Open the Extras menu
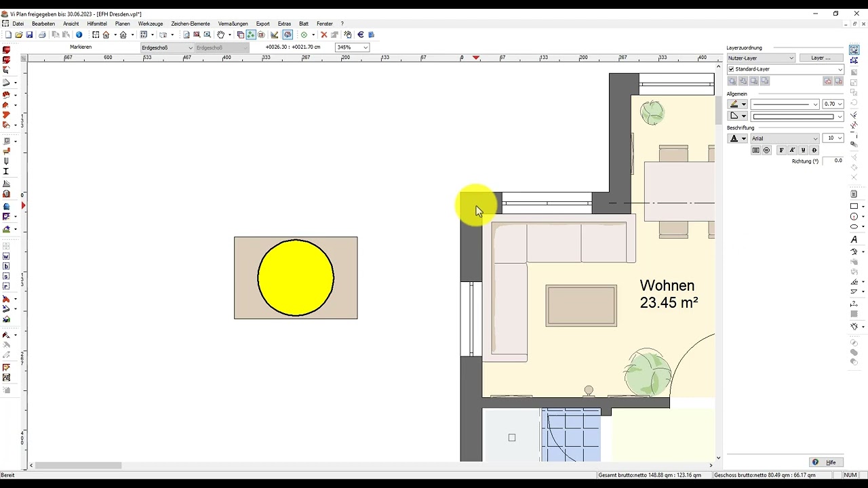 click(x=284, y=24)
